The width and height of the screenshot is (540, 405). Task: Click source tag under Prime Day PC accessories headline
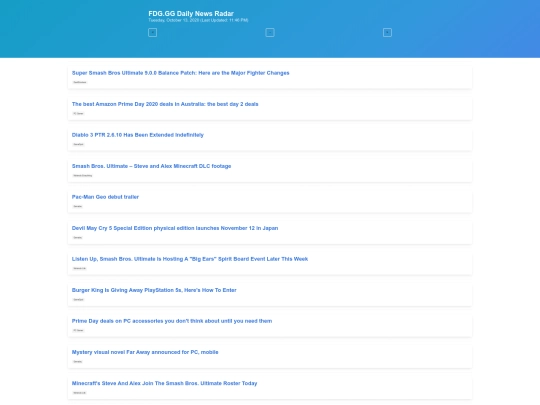click(78, 330)
